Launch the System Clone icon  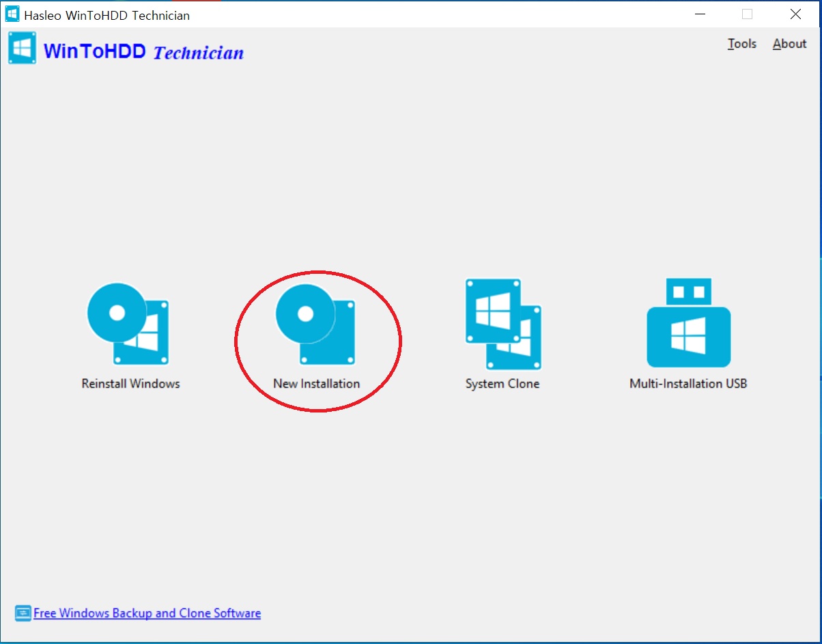[x=503, y=324]
